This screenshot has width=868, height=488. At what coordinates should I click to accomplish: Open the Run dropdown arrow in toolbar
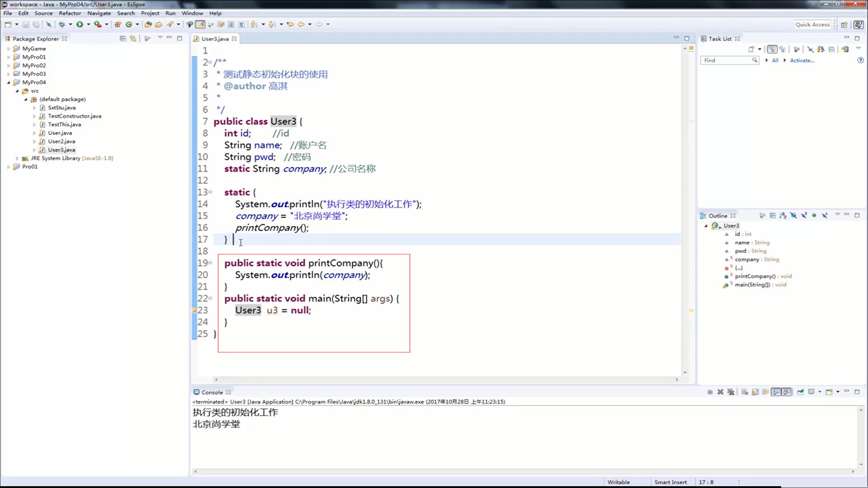(89, 24)
